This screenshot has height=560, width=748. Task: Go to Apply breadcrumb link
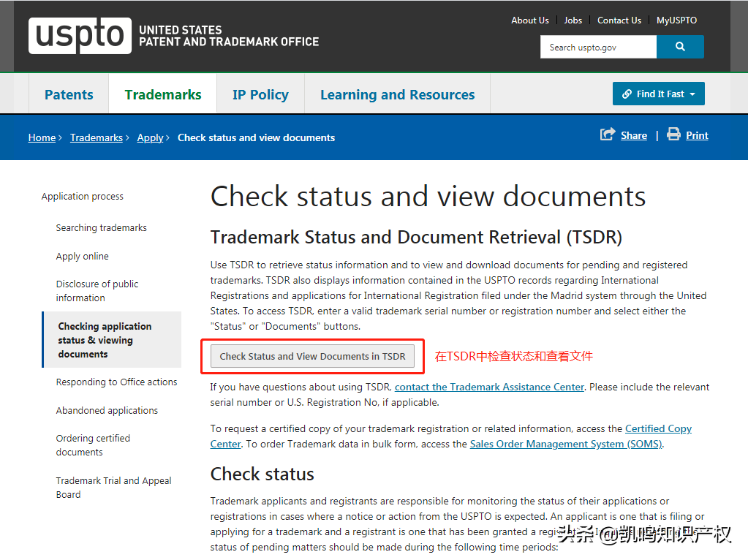pos(151,138)
